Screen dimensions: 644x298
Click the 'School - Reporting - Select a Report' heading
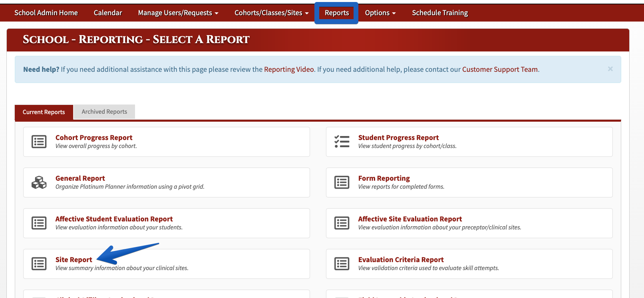[136, 39]
